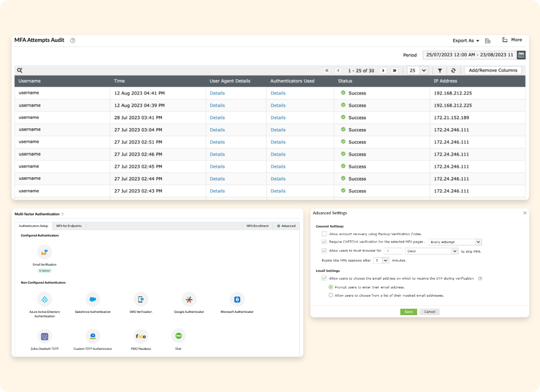Open the MFA Enrollment tab

[x=258, y=226]
